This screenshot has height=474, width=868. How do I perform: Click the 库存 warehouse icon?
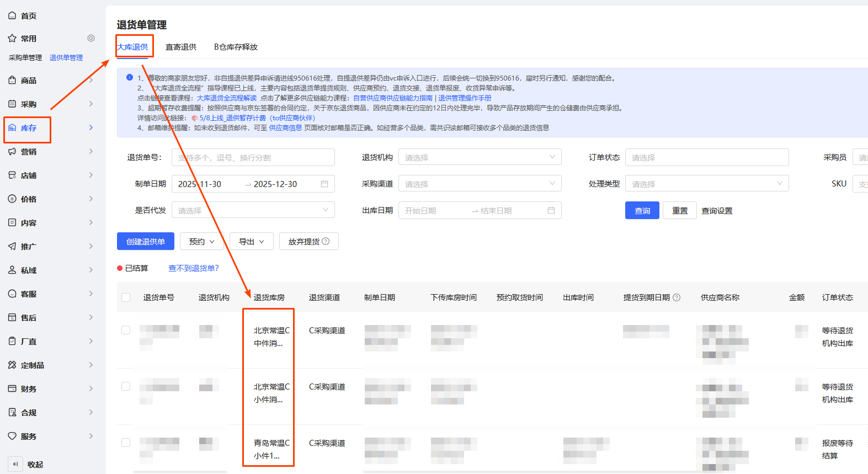(x=12, y=128)
